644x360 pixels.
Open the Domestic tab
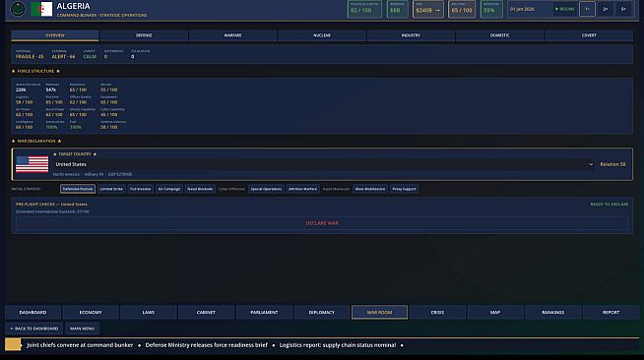[x=500, y=35]
